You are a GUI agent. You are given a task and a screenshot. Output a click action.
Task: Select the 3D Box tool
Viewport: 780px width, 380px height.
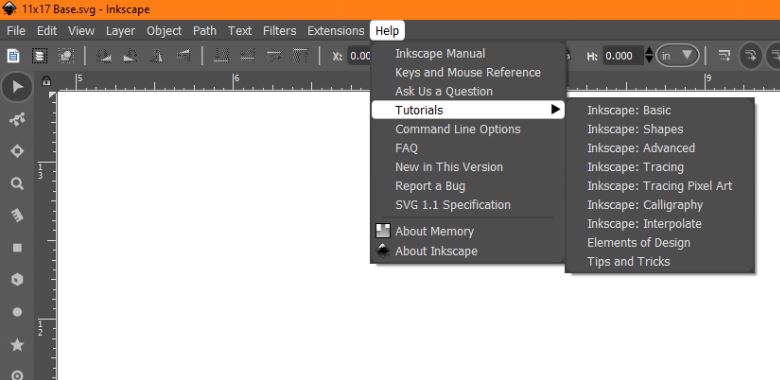[x=17, y=280]
